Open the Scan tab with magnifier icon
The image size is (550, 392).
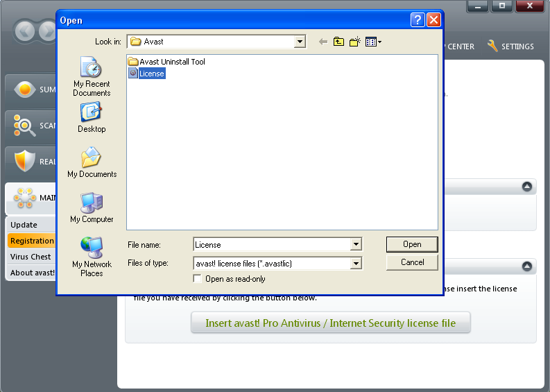coord(31,126)
